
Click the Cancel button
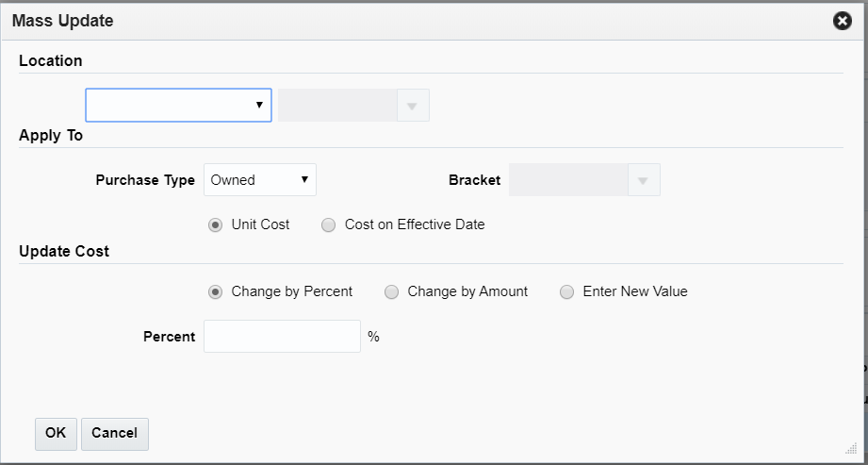(x=115, y=434)
